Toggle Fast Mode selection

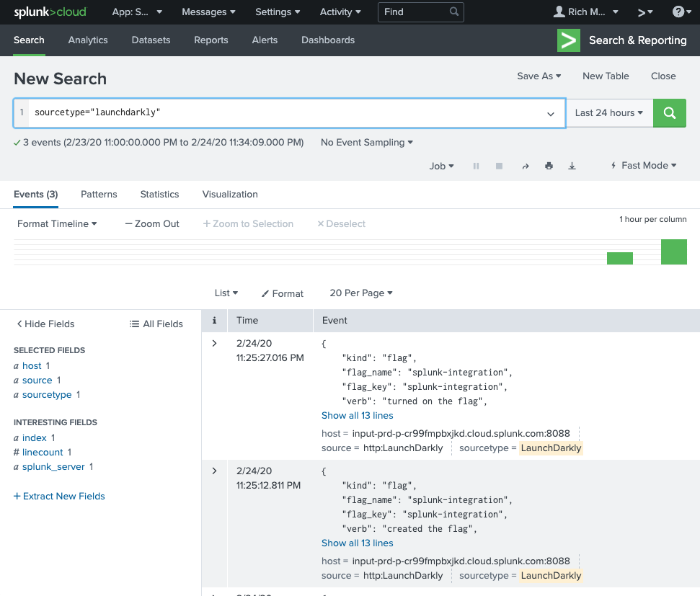click(643, 165)
